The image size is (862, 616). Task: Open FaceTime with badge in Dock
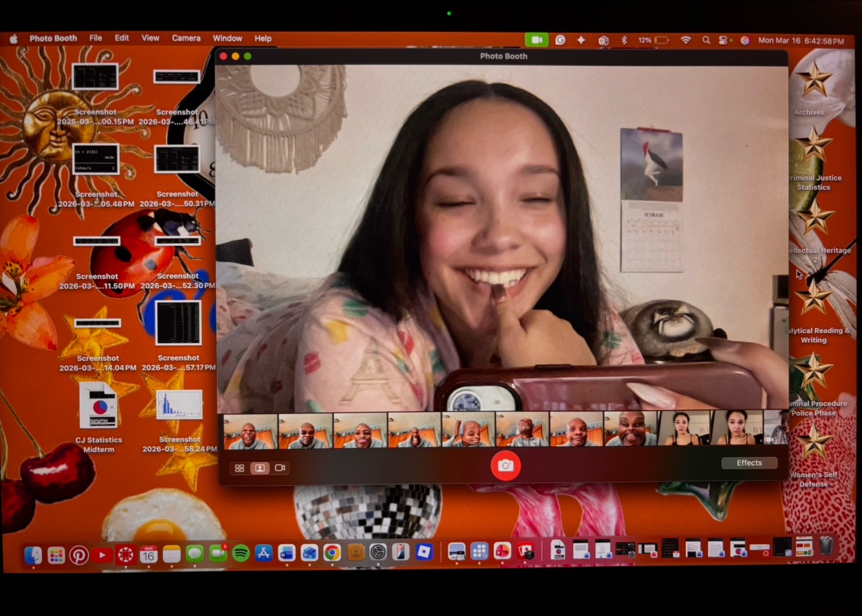(218, 553)
